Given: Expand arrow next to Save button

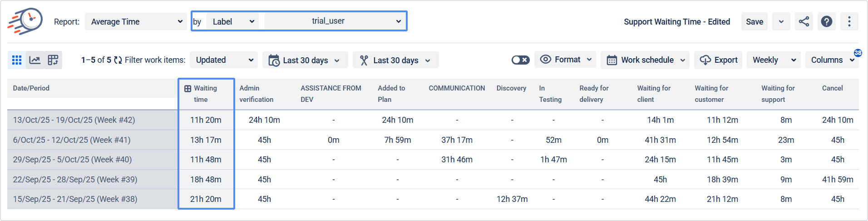Looking at the screenshot, I should pyautogui.click(x=781, y=21).
